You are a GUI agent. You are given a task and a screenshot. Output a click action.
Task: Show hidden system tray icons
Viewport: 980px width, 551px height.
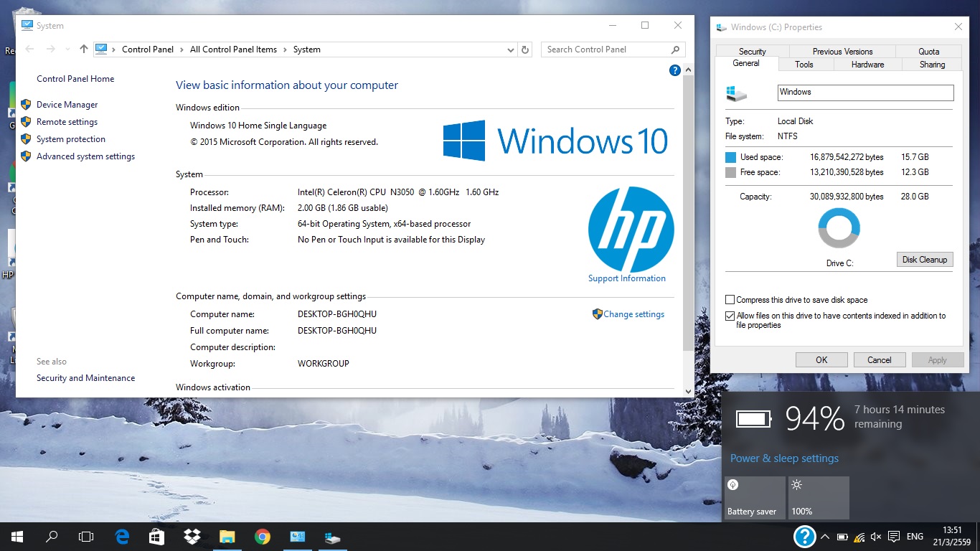click(825, 537)
